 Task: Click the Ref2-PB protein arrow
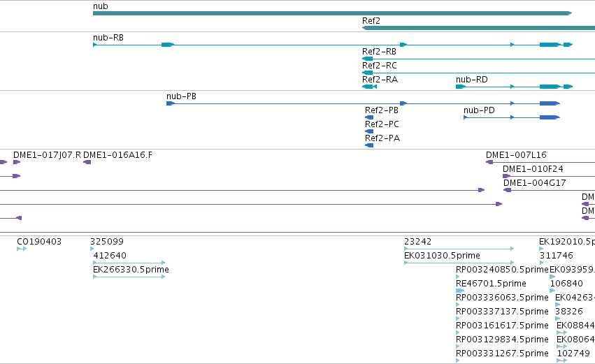[x=369, y=117]
